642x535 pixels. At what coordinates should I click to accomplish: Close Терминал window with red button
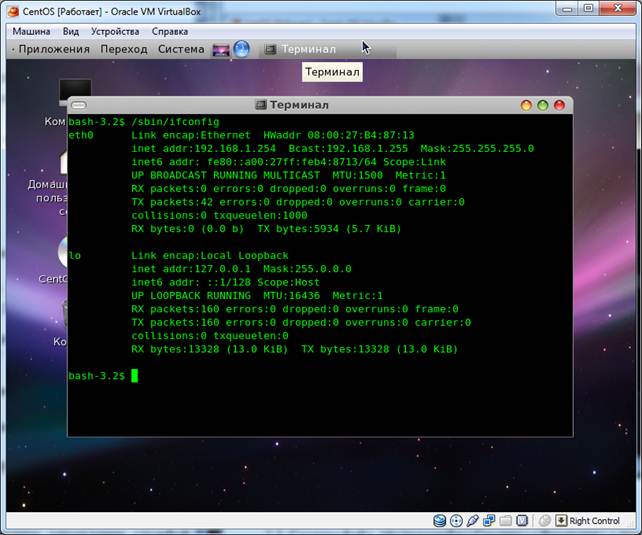(559, 105)
